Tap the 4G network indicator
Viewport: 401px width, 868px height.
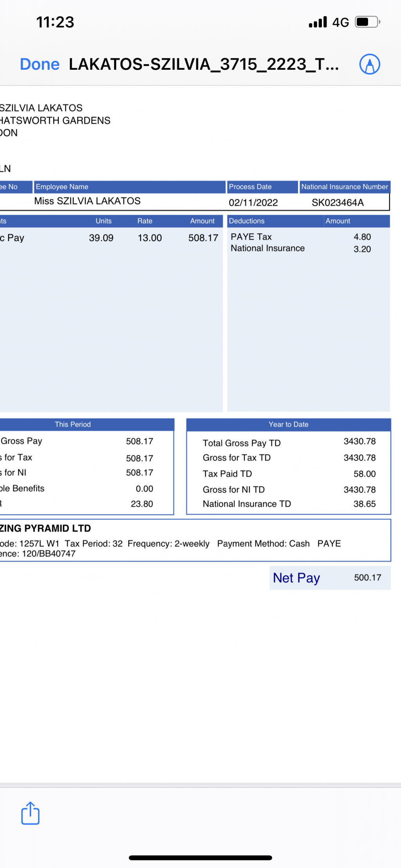coord(340,22)
